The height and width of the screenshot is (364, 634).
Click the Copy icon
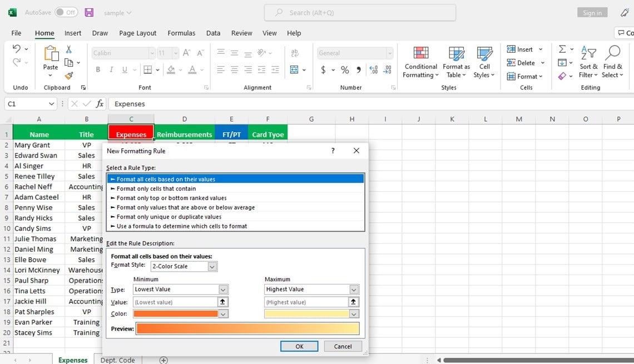[69, 63]
